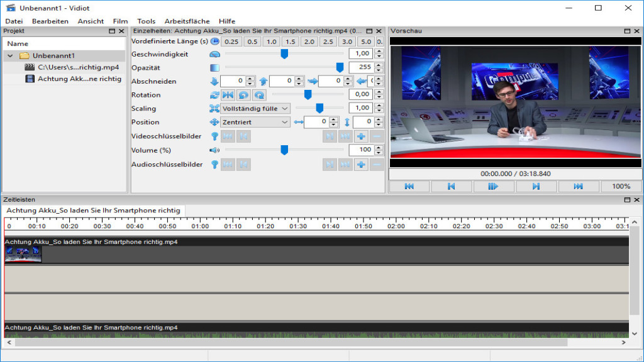Open the Arbeitsfläche menu
Image resolution: width=644 pixels, height=362 pixels.
coord(187,21)
